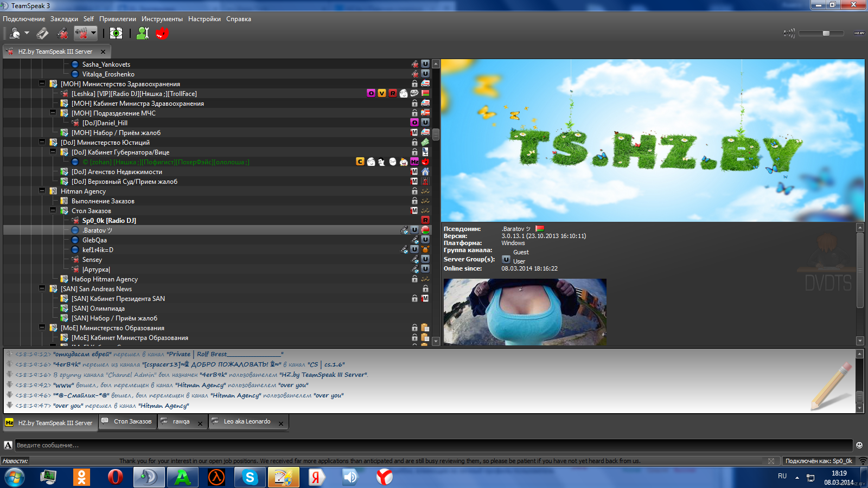This screenshot has height=488, width=868.
Task: Click the TS.HZ.BY server banner
Action: 653,140
